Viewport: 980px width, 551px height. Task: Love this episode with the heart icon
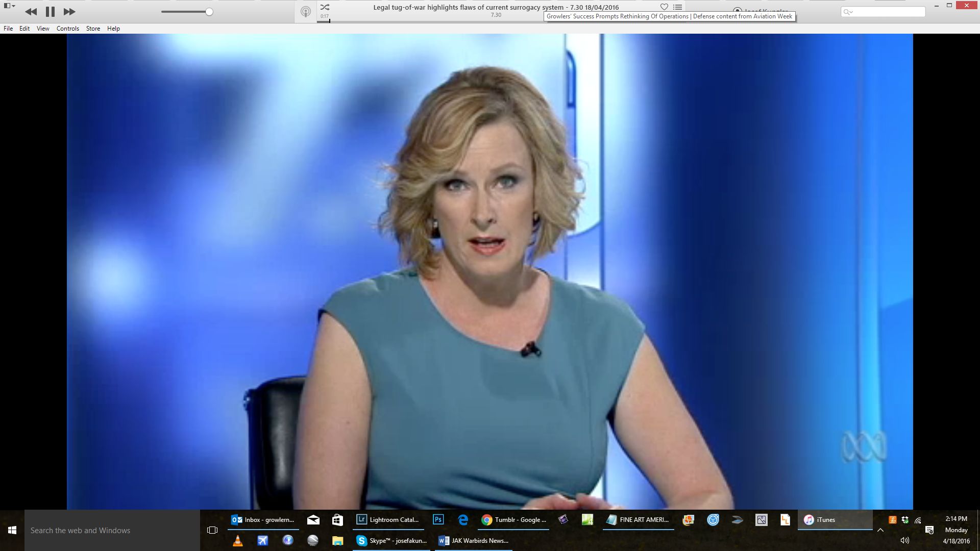tap(664, 7)
